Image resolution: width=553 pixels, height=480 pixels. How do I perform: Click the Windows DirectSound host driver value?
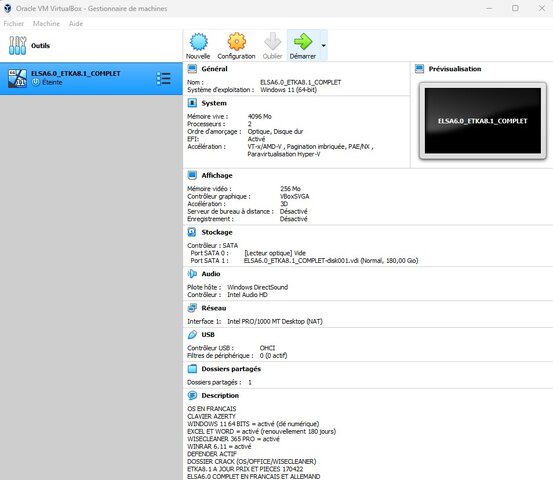257,287
